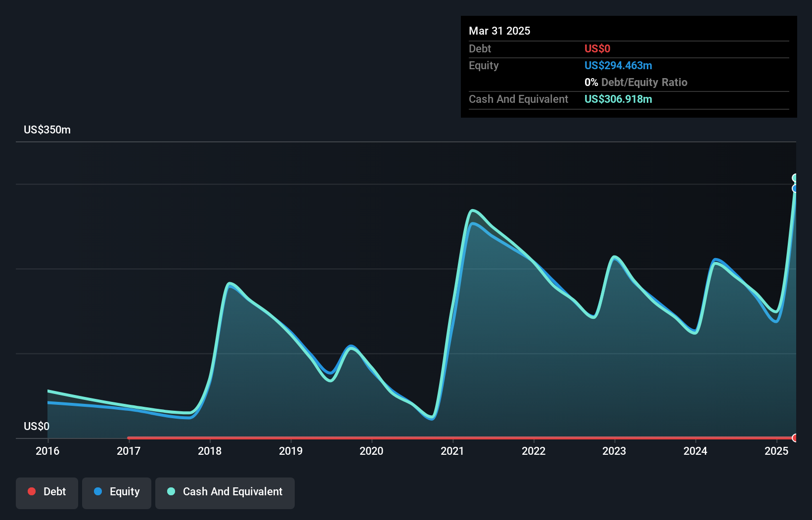Click the red US$0 Debt value in the tooltip

click(x=597, y=48)
